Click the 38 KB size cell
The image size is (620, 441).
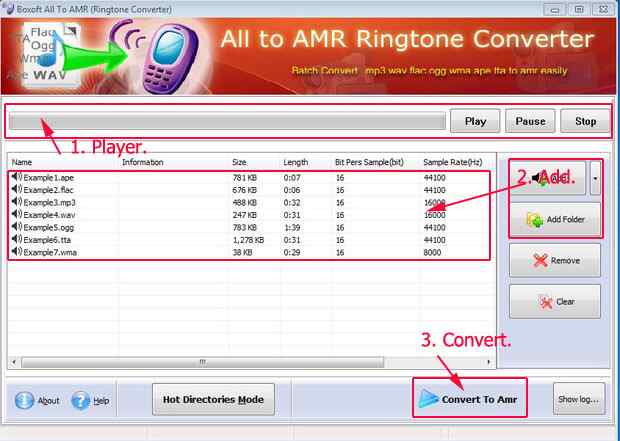point(242,252)
